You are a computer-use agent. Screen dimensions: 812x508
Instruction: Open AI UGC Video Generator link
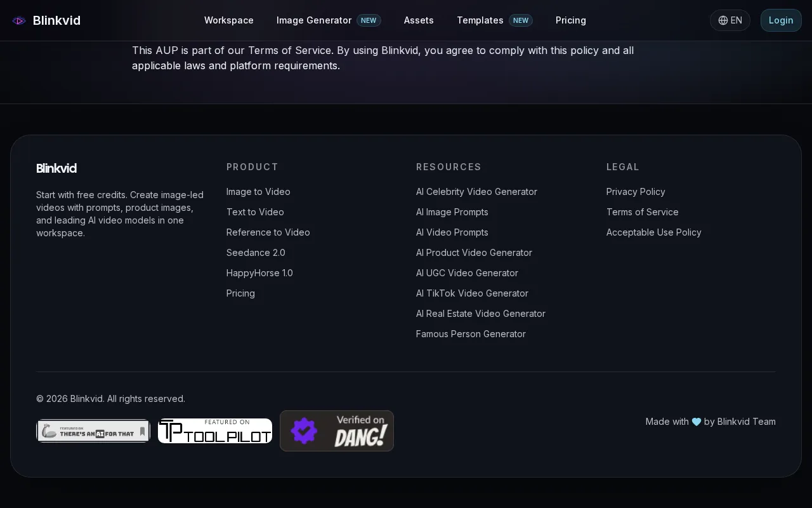(467, 273)
